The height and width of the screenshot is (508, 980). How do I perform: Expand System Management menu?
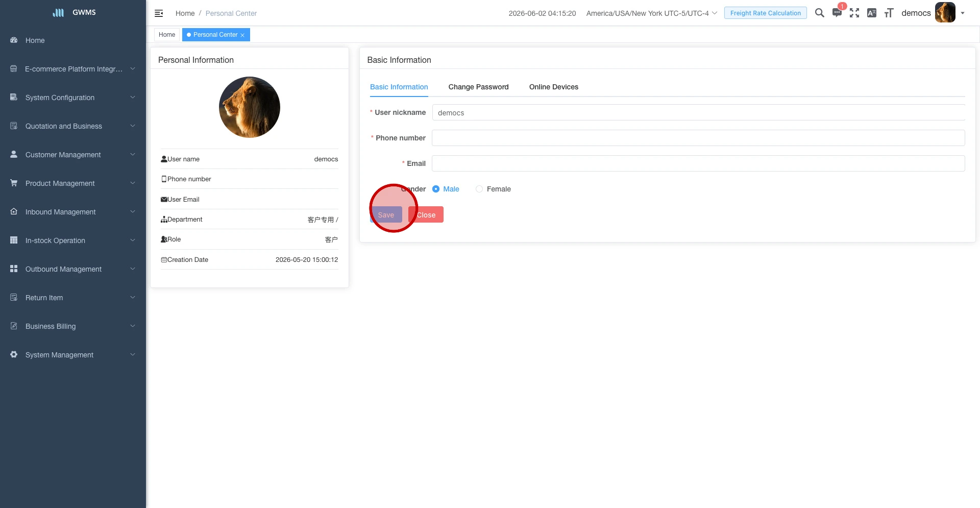[x=133, y=354]
